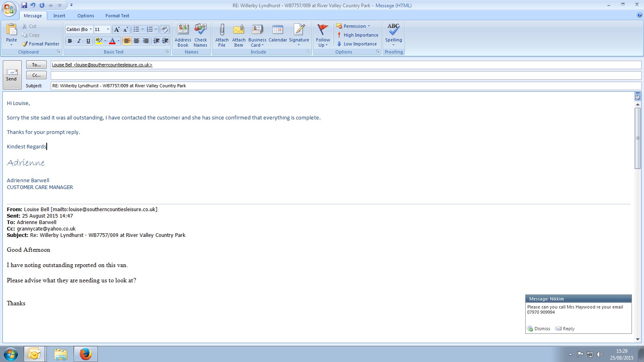Insert Calendar details

tap(278, 33)
